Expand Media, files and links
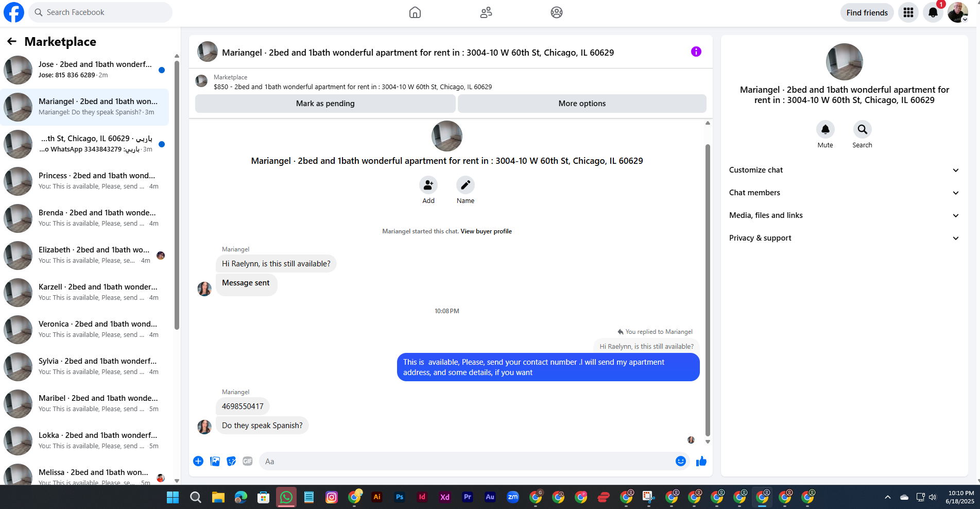The height and width of the screenshot is (509, 980). [x=845, y=215]
